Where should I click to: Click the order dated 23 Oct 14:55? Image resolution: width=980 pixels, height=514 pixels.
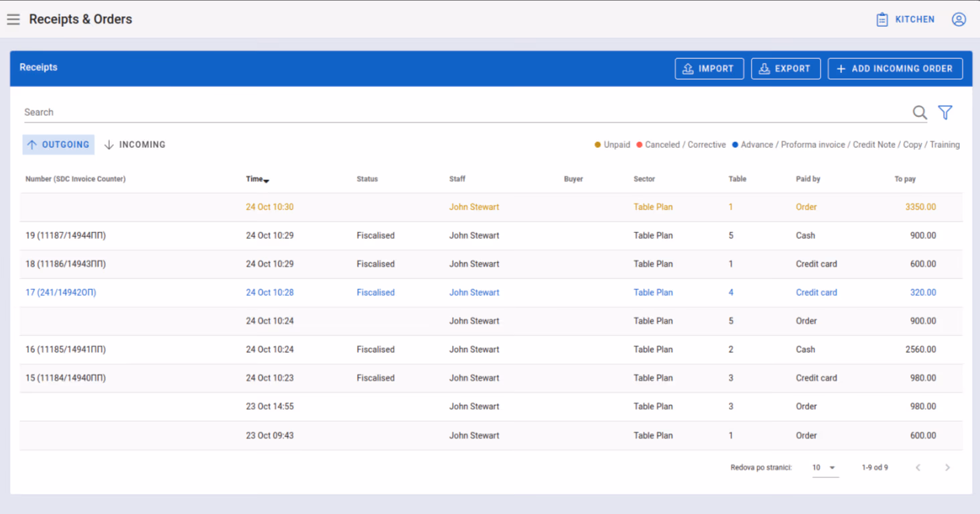pyautogui.click(x=491, y=406)
